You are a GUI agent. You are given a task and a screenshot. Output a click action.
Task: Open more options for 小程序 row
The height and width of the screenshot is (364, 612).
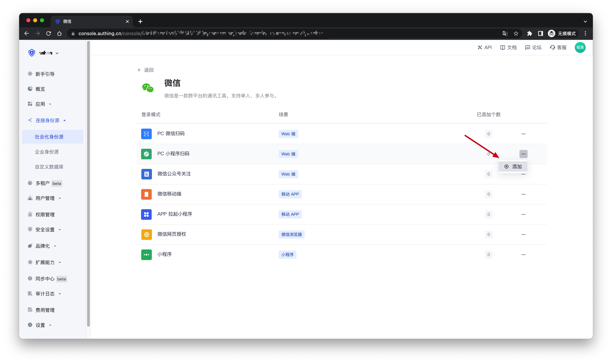[x=523, y=254]
